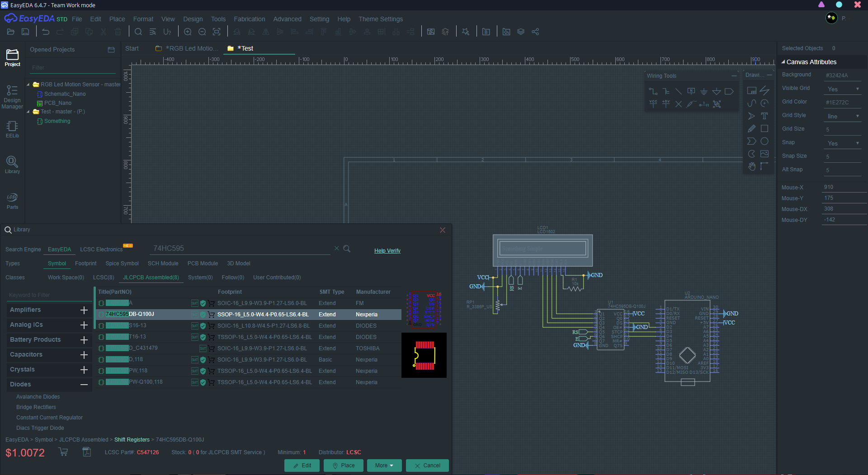Select the Group/Ungroup Symbol tool
The width and height of the screenshot is (868, 475).
(x=717, y=104)
